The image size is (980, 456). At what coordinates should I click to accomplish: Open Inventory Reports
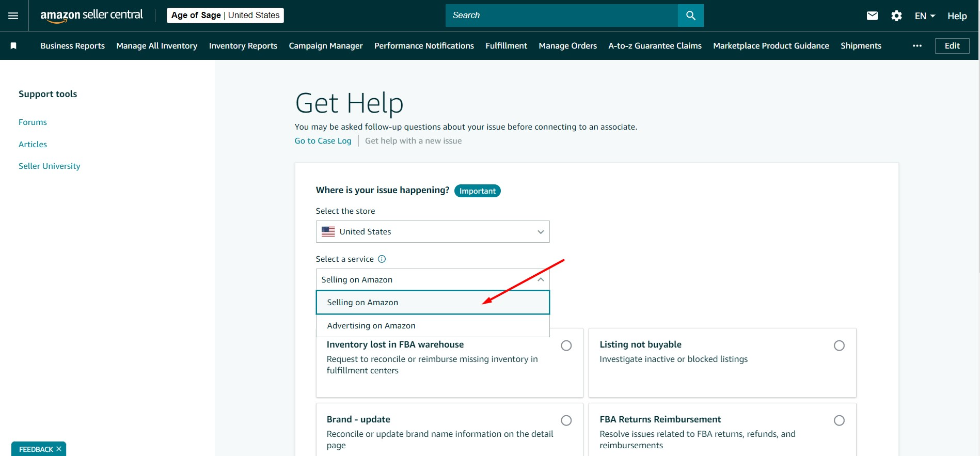tap(243, 46)
